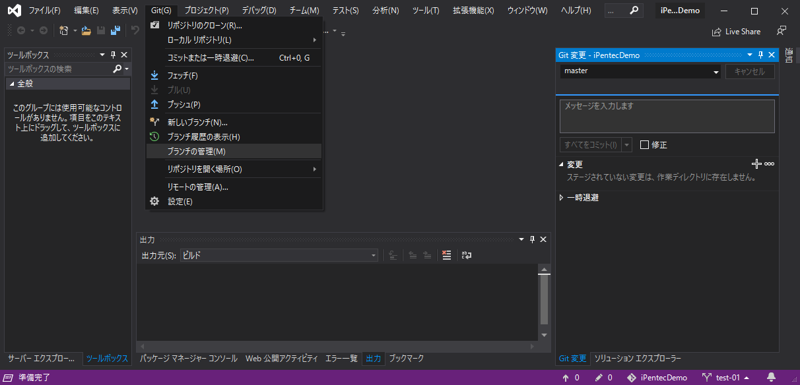This screenshot has width=800, height=385.
Task: Open the new project dropdown arrow
Action: coord(74,31)
